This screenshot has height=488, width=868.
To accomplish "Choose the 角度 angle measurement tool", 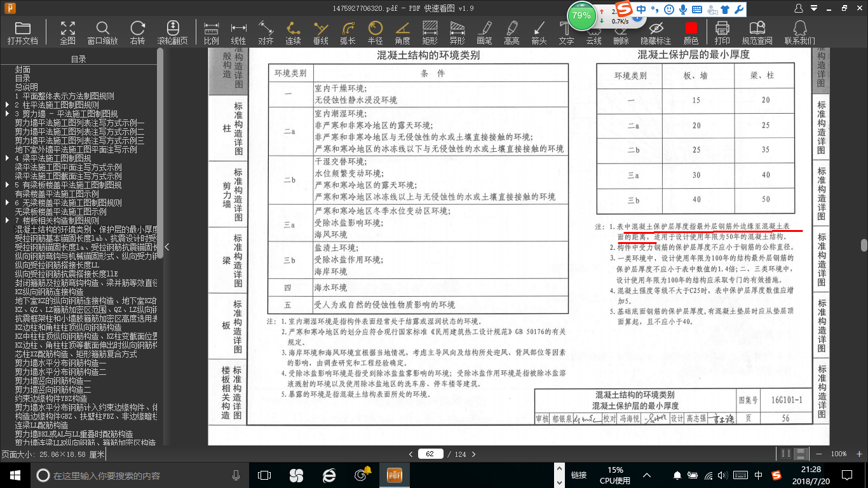I will (402, 32).
